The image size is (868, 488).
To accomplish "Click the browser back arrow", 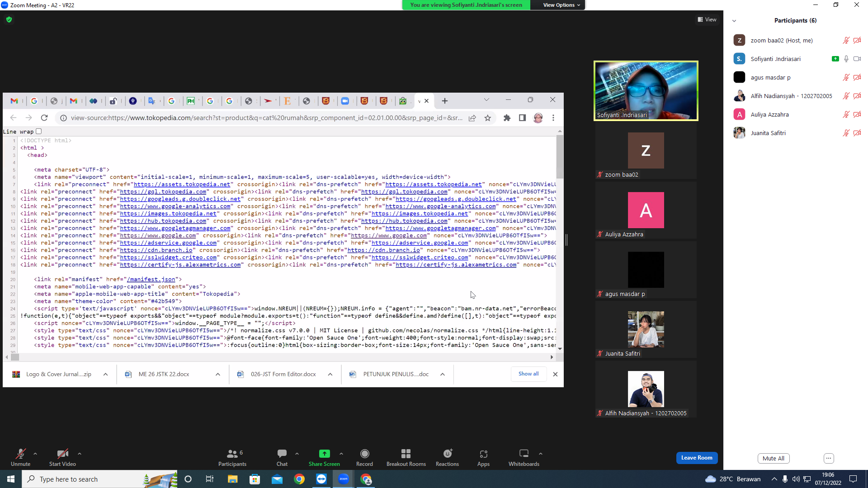I will (13, 118).
